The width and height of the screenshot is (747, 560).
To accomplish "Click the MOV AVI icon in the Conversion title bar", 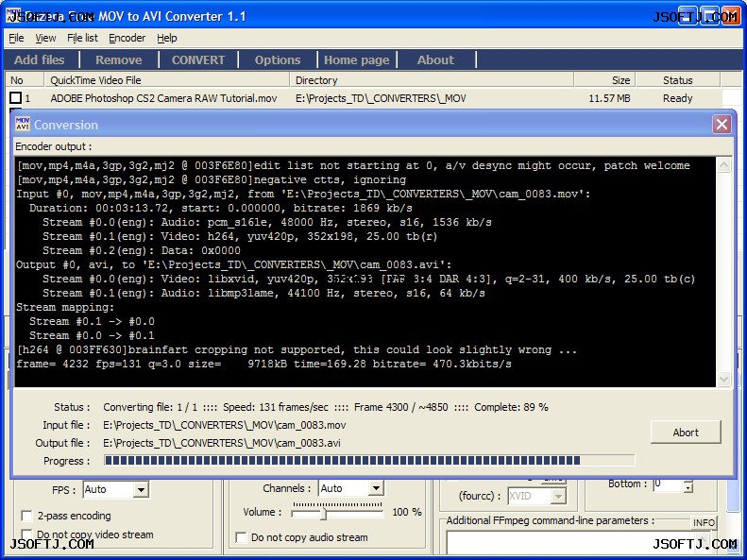I will click(x=23, y=125).
